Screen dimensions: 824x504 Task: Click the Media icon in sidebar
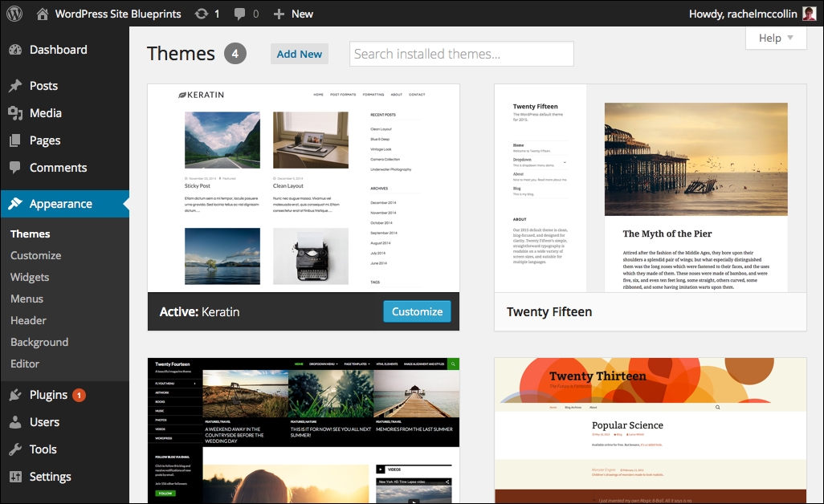15,113
